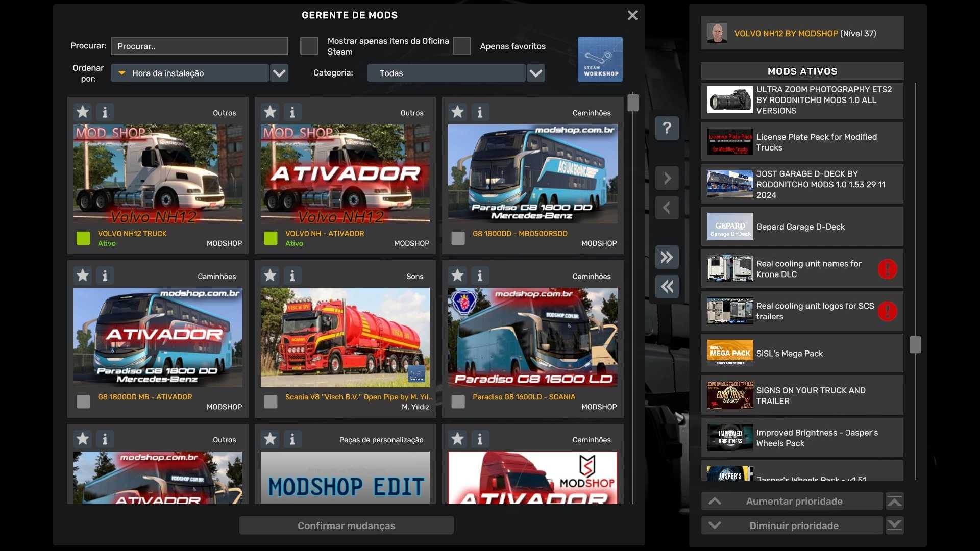Favorite the Scania V8 Visch B.V. sound mod
This screenshot has width=980, height=551.
click(x=270, y=275)
